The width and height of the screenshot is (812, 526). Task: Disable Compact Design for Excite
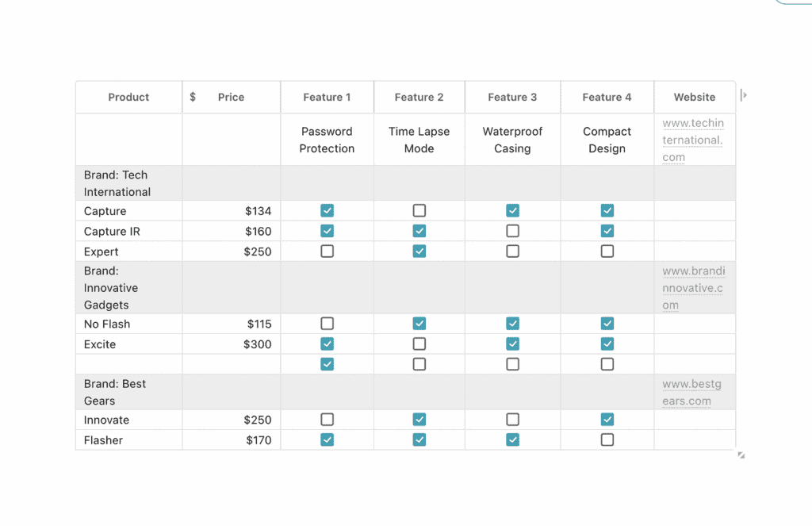click(x=607, y=344)
